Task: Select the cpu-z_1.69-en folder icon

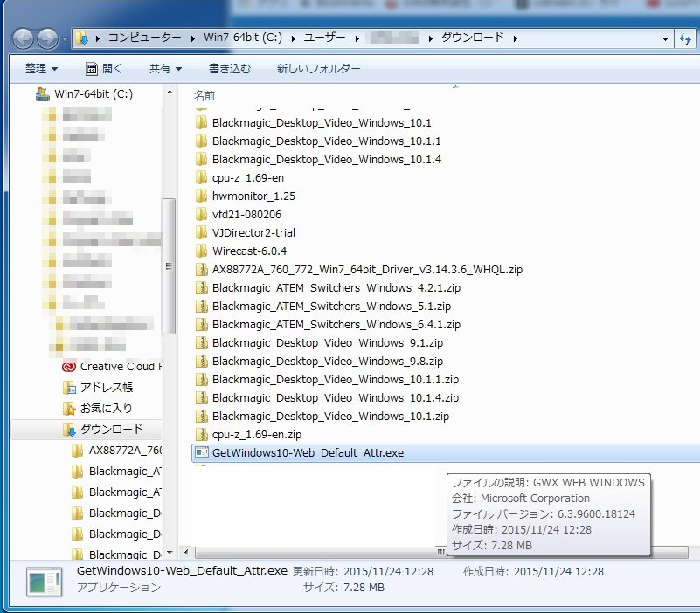Action: (x=201, y=177)
